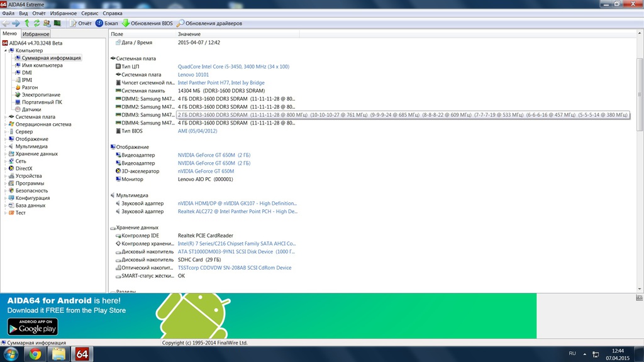This screenshot has width=644, height=362.
Task: Switch to the Избранное tab in sidebar
Action: tap(36, 34)
